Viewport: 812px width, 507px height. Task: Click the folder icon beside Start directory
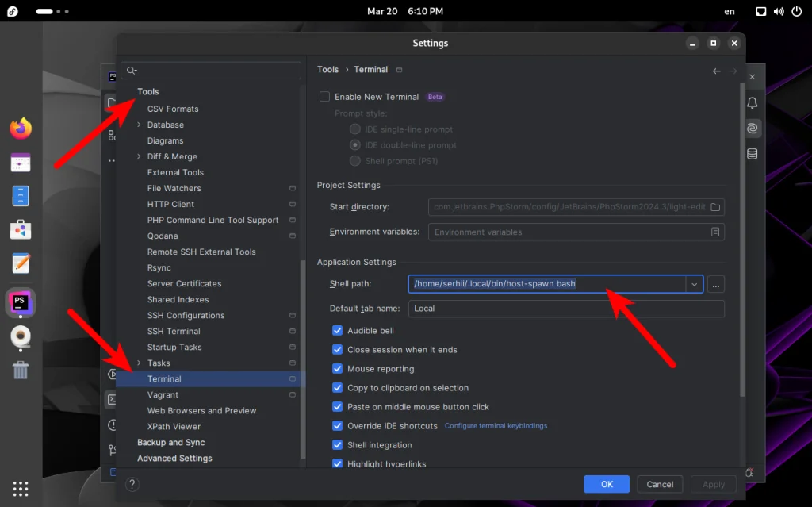pos(714,206)
